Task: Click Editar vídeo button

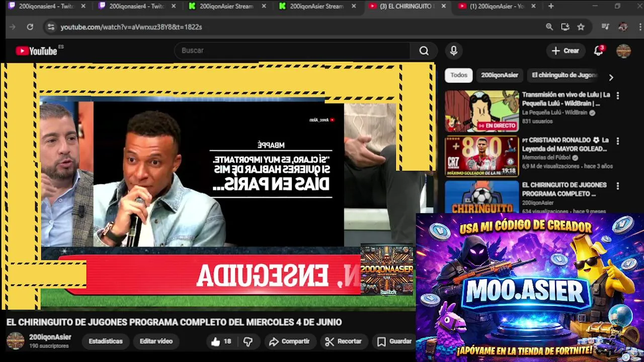Action: pos(156,341)
